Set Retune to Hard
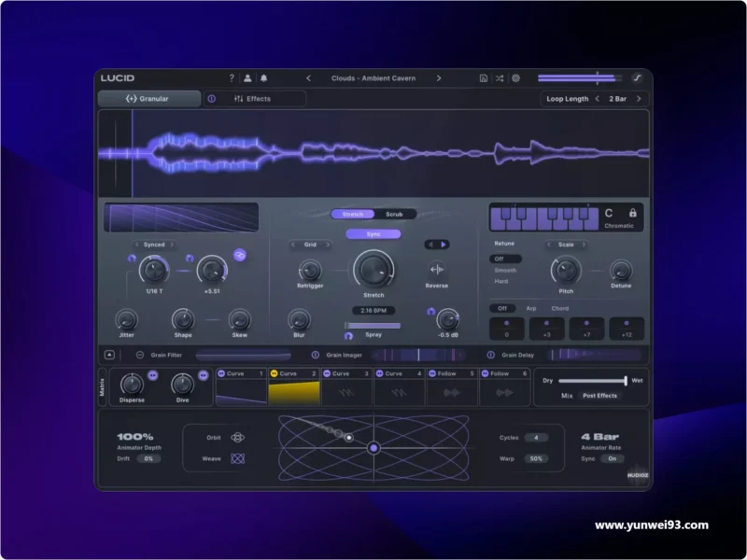 [501, 281]
